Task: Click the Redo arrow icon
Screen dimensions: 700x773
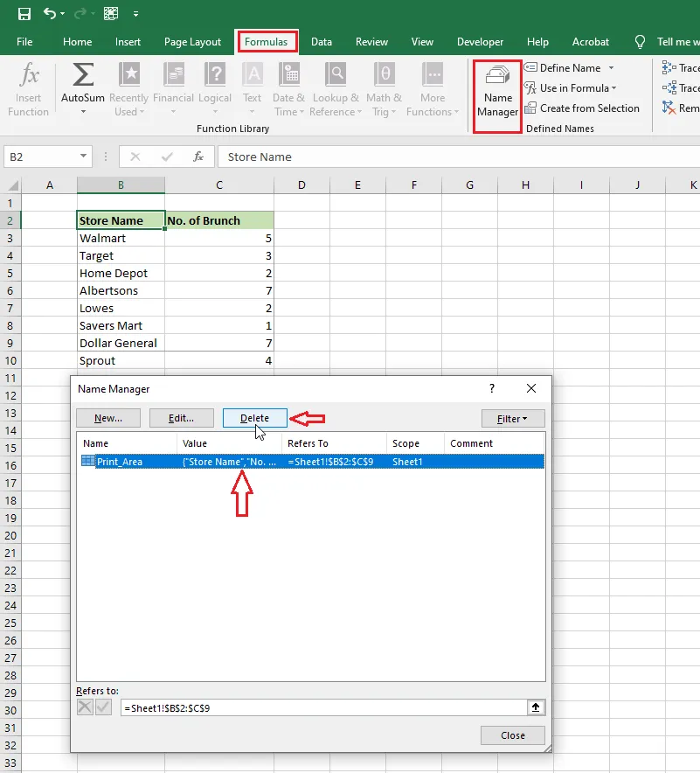Action: tap(80, 13)
